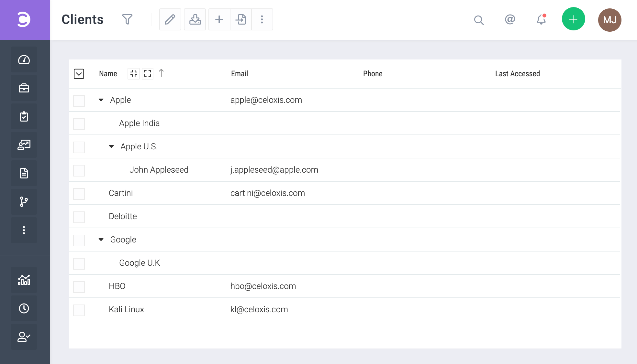Collapse the Apple U.S. tree row
The image size is (637, 364).
click(111, 146)
